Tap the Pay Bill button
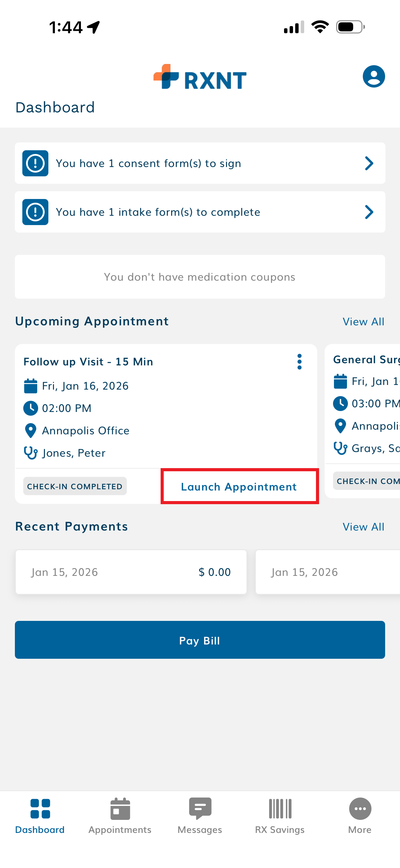The width and height of the screenshot is (400, 868). [200, 640]
